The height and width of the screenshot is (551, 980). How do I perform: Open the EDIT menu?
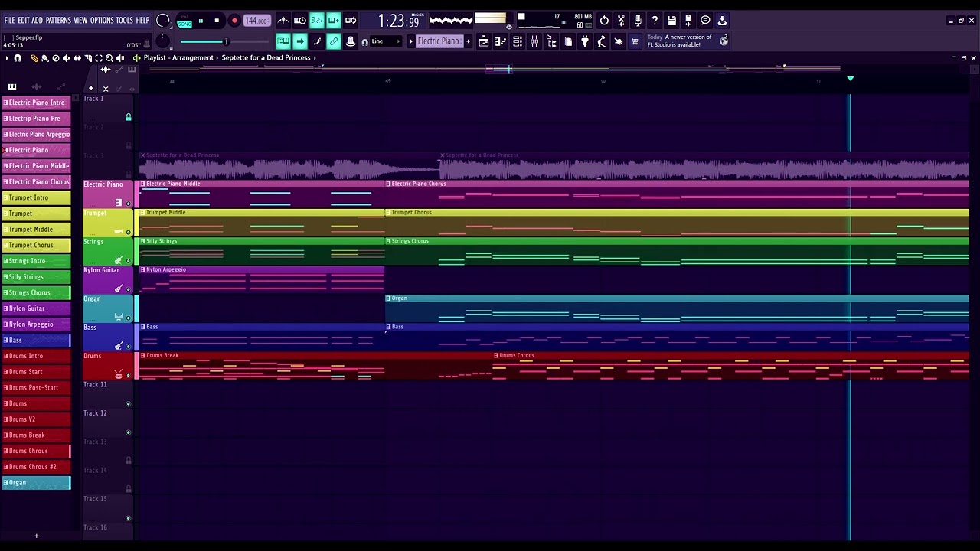[24, 20]
